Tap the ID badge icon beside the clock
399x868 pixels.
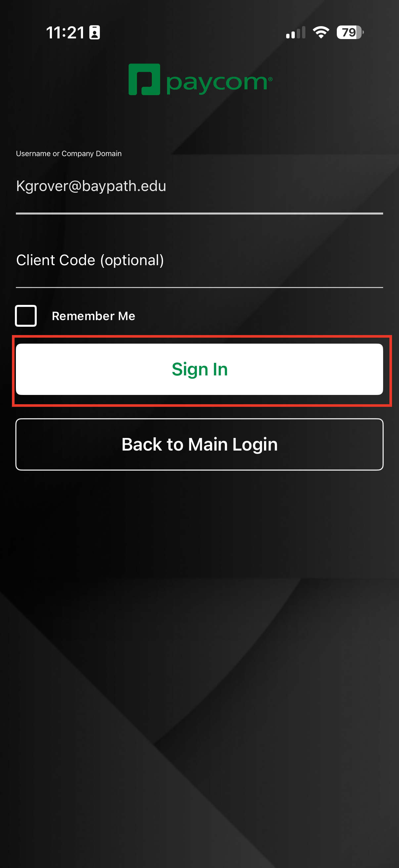coord(95,32)
